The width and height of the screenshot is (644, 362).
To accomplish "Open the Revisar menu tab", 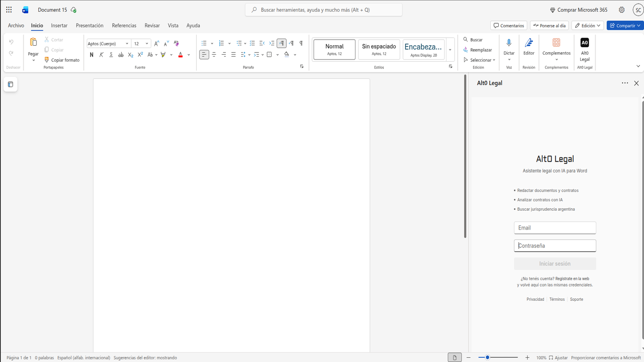I will coord(152,25).
